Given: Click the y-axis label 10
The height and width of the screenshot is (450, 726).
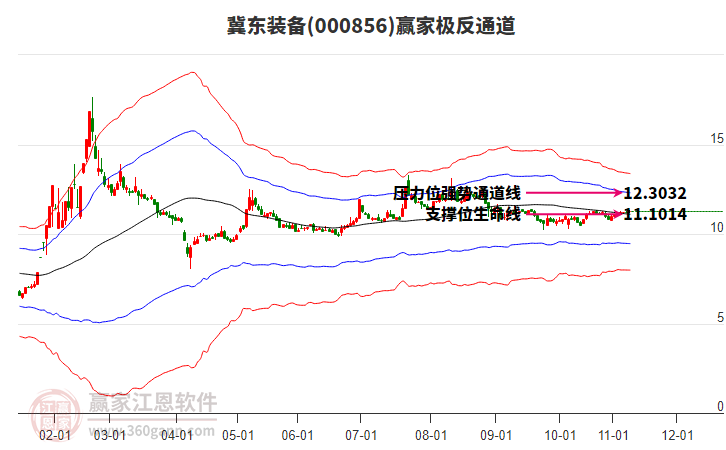Looking at the screenshot, I should pyautogui.click(x=717, y=227).
